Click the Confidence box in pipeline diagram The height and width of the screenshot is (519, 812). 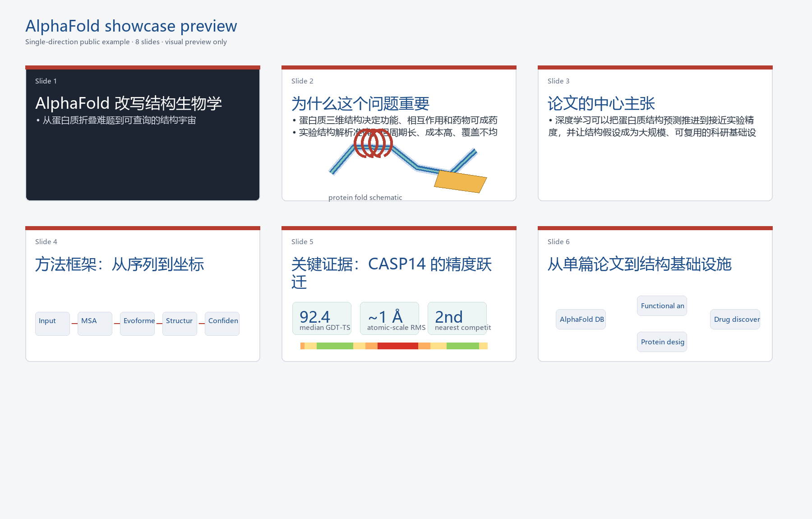point(222,324)
